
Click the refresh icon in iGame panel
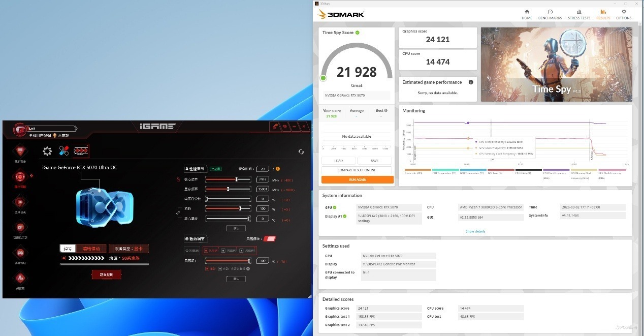click(x=301, y=151)
